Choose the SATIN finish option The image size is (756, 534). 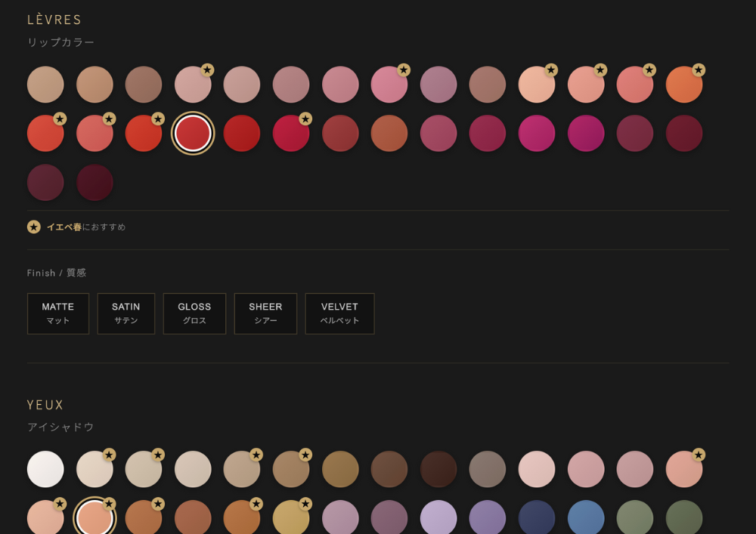coord(126,313)
